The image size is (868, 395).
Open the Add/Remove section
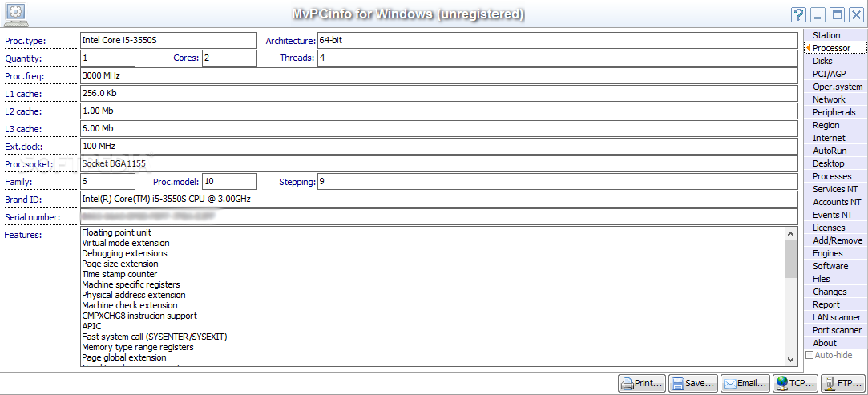[x=835, y=240]
